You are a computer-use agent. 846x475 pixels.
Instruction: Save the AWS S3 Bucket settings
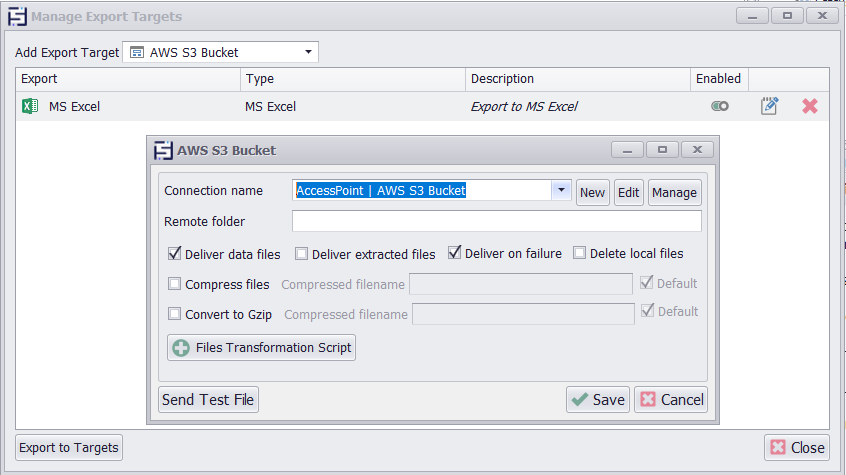pos(598,399)
